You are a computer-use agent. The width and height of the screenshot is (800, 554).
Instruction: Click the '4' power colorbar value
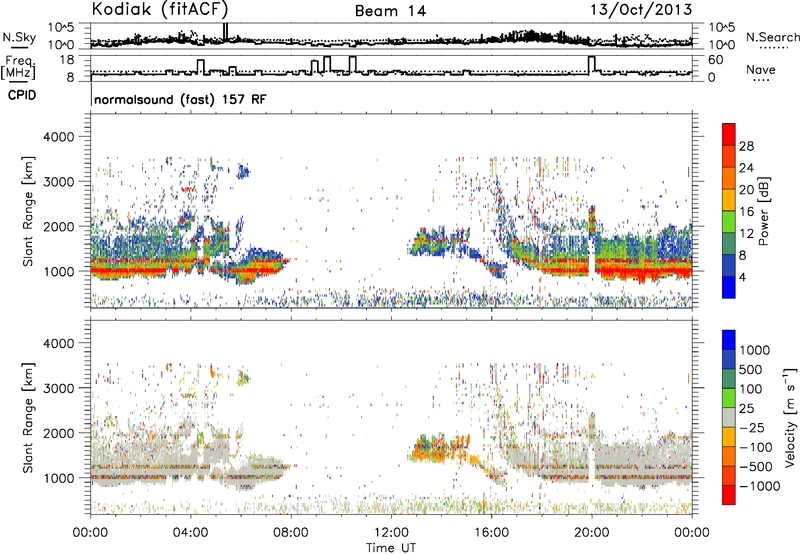[742, 277]
